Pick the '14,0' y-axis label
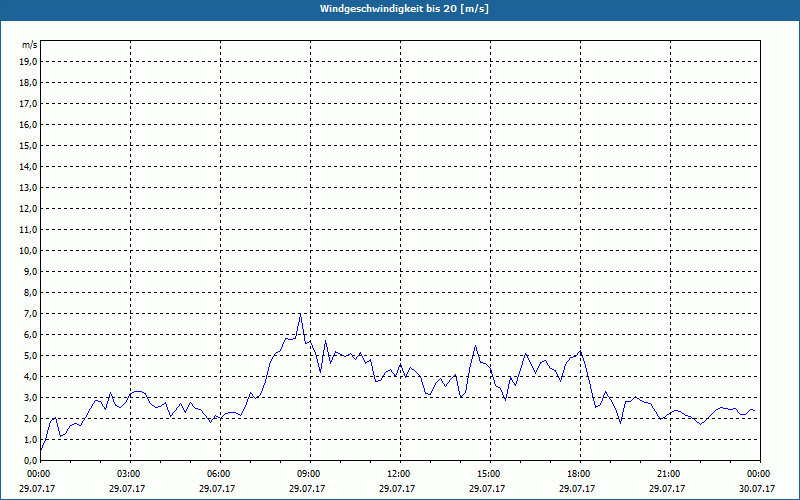800x500 pixels. point(28,166)
